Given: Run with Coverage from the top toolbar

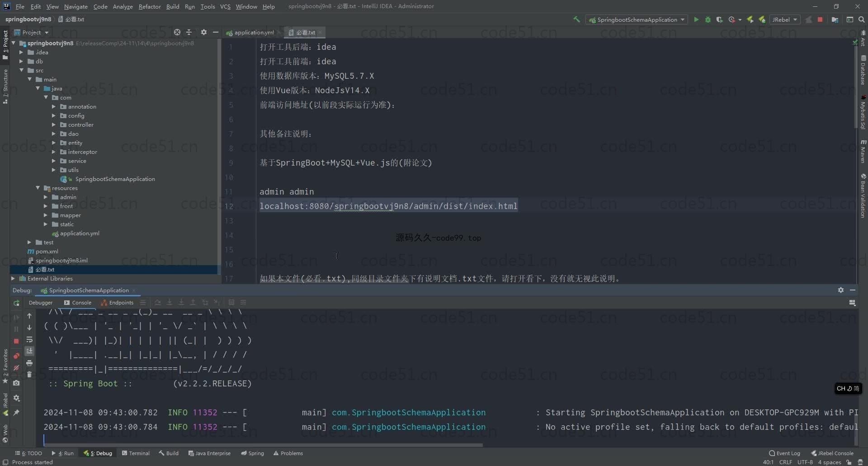Looking at the screenshot, I should (719, 19).
